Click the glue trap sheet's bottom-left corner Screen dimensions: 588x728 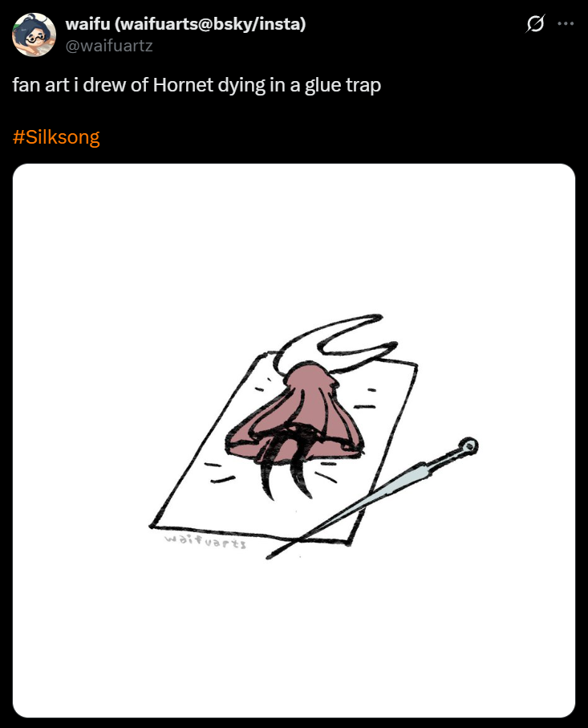coord(152,526)
